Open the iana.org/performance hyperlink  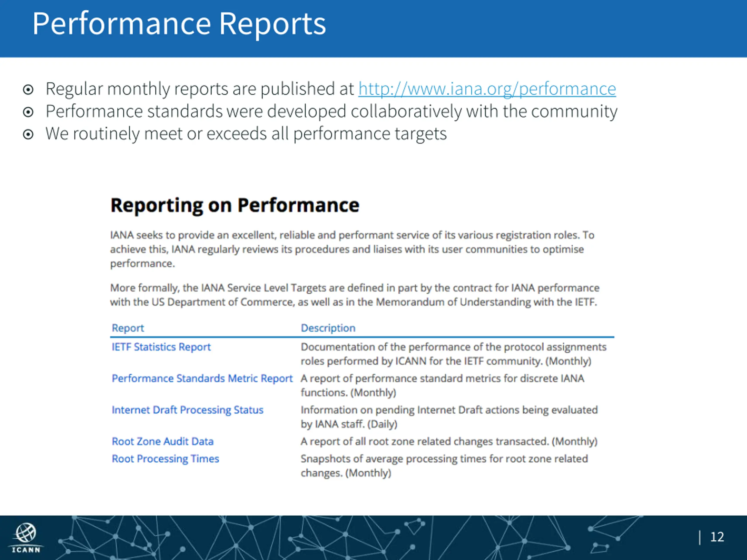487,89
